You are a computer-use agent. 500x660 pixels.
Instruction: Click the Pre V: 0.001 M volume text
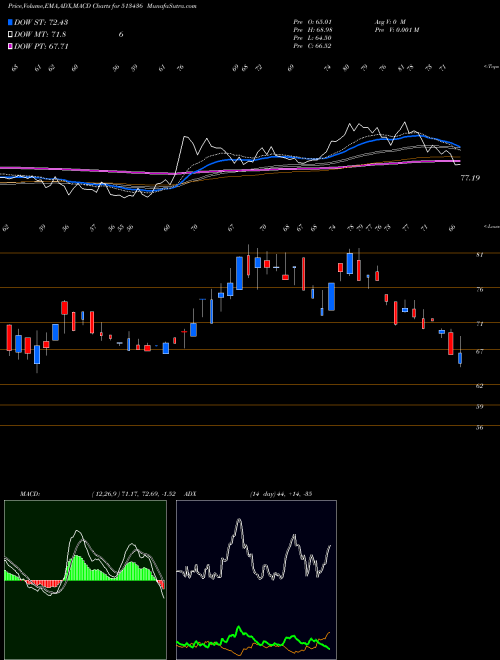396,30
